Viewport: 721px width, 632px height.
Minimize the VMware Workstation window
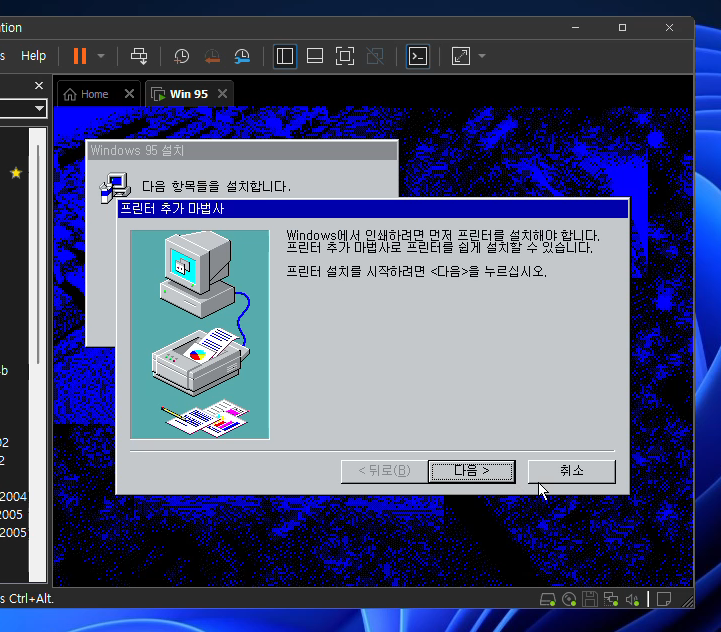point(575,28)
